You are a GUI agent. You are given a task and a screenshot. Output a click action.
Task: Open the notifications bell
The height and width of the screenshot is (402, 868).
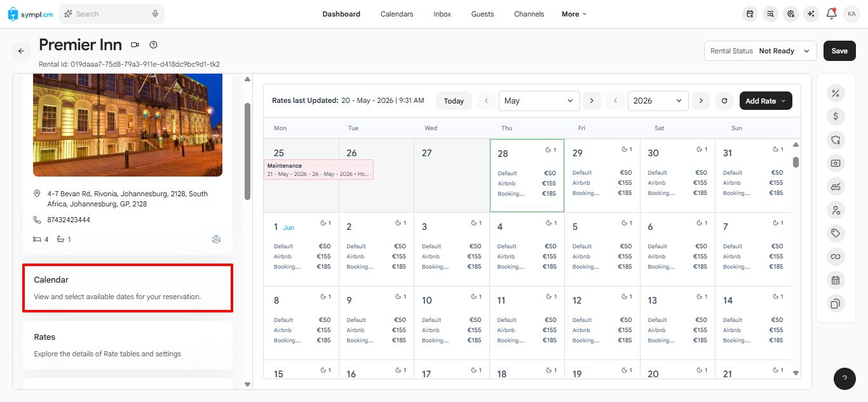[831, 13]
